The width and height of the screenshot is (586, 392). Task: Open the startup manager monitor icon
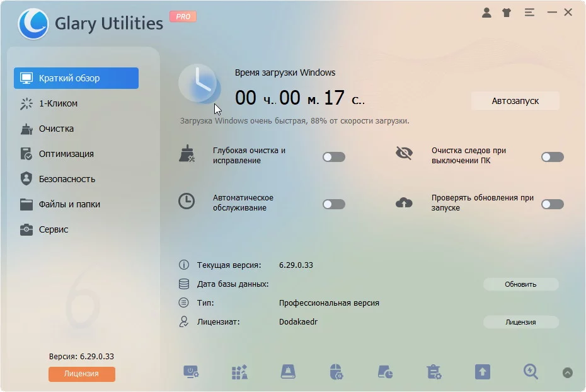[191, 372]
